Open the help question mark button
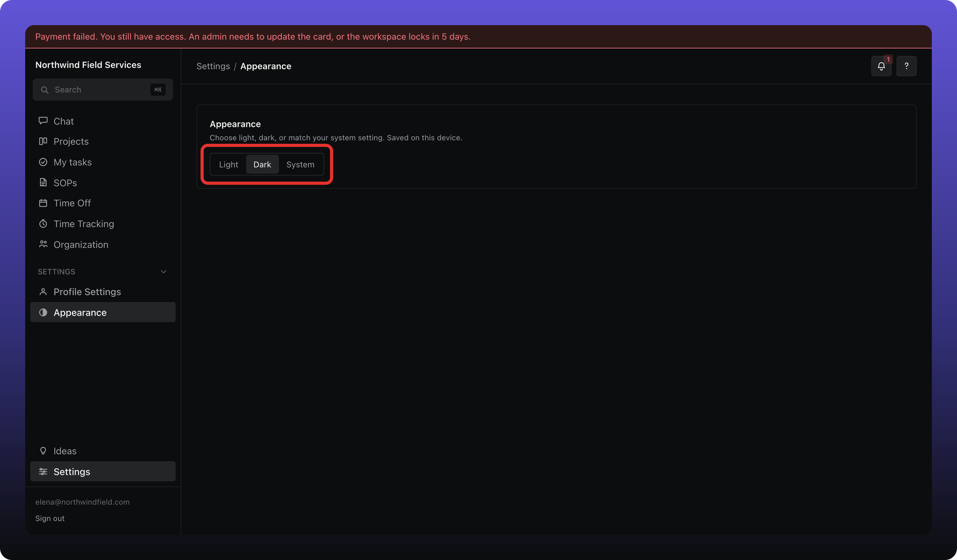Viewport: 957px width, 560px height. 906,66
